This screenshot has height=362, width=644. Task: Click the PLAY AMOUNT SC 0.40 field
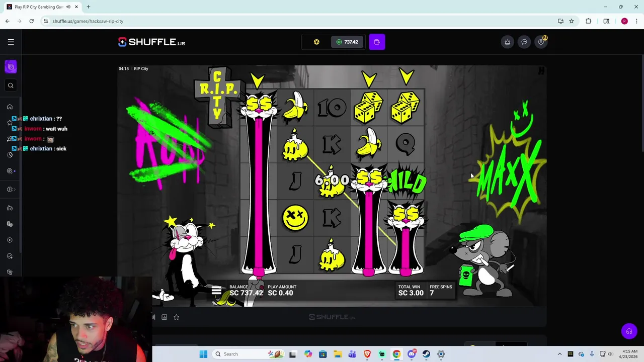pyautogui.click(x=282, y=291)
